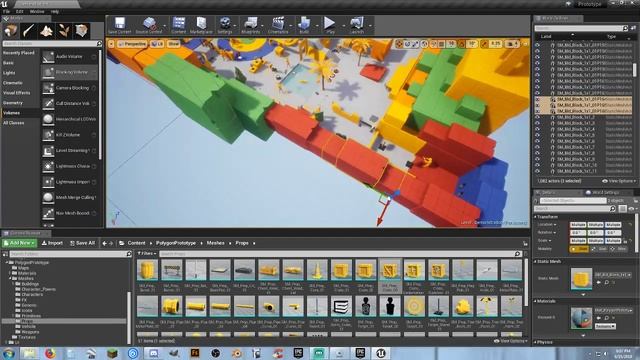
Task: Click the Build toolbar button
Action: pos(304,25)
